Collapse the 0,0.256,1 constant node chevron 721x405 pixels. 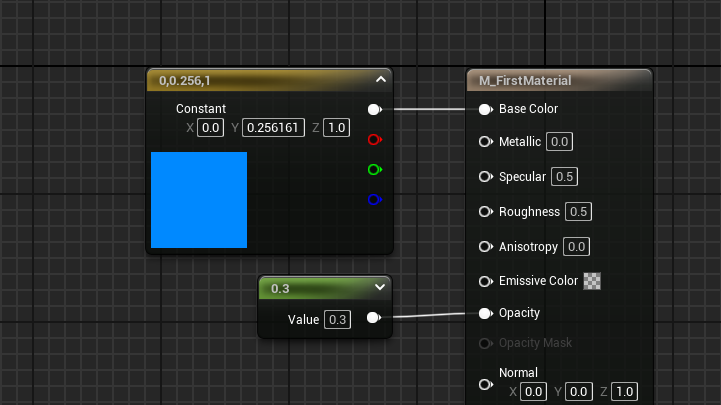[x=381, y=80]
